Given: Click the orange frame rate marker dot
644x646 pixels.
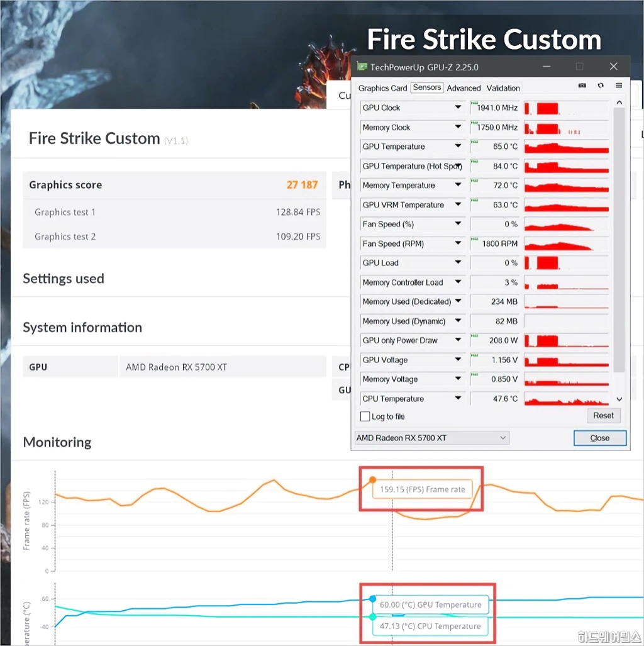Looking at the screenshot, I should click(x=372, y=479).
